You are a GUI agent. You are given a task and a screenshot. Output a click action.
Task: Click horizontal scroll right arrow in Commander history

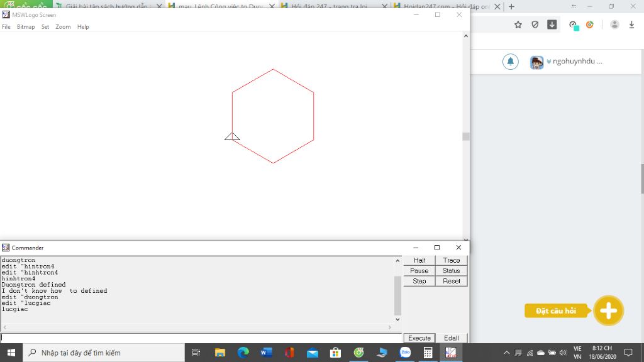click(390, 327)
